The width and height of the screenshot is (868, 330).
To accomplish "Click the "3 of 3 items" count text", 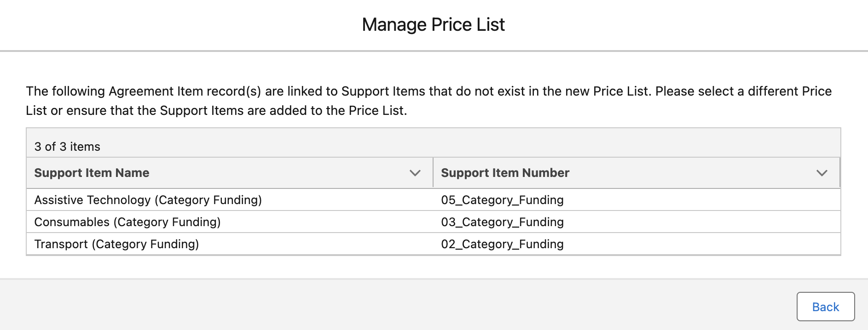I will point(67,147).
